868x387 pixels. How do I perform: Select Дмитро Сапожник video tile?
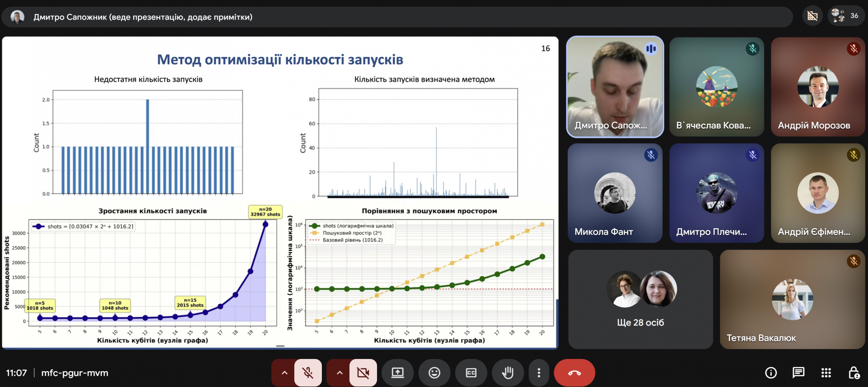coord(615,87)
